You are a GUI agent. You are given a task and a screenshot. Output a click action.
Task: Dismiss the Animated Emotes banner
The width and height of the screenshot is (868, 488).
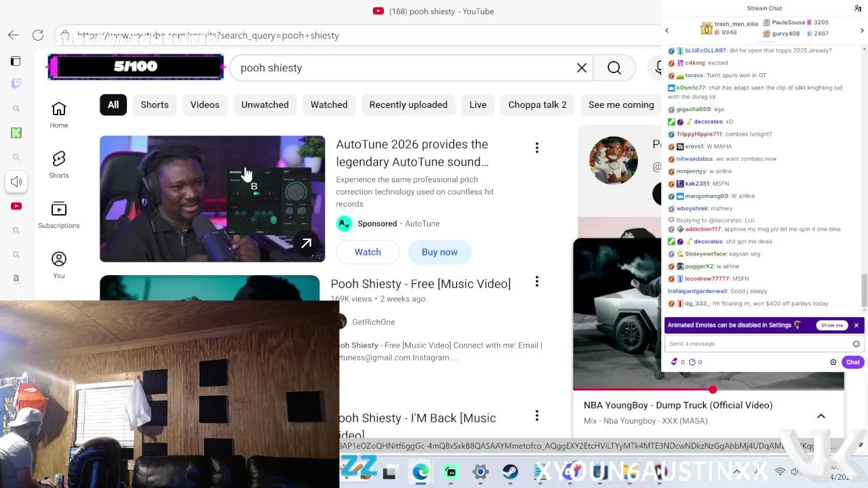(856, 325)
